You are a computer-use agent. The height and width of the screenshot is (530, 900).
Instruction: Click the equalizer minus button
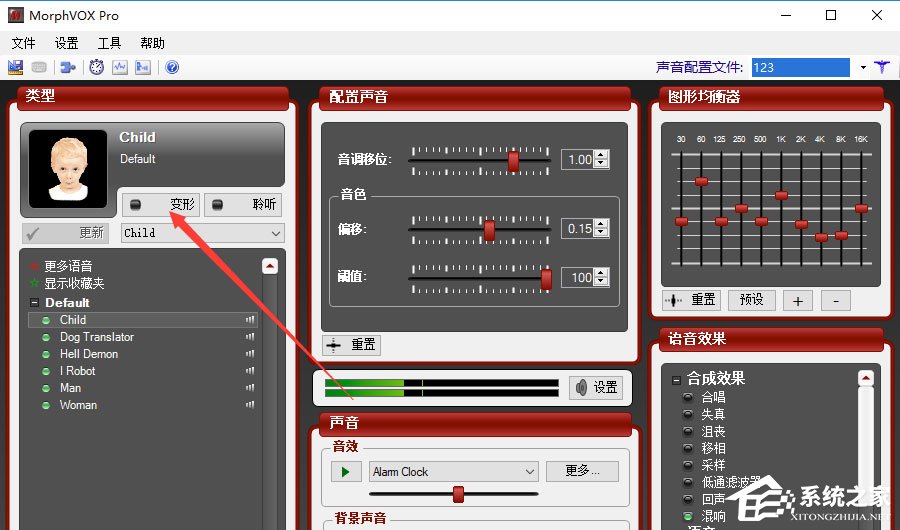tap(836, 300)
